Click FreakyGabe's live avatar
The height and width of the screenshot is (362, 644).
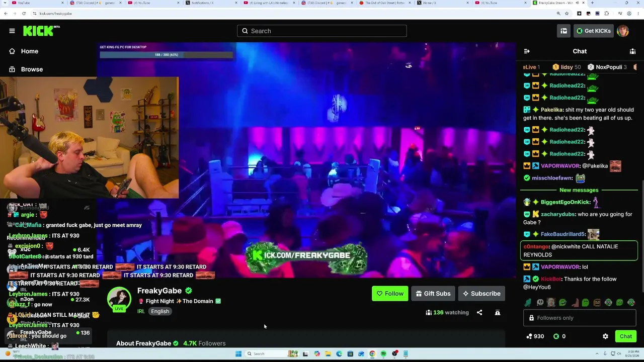pos(119,299)
